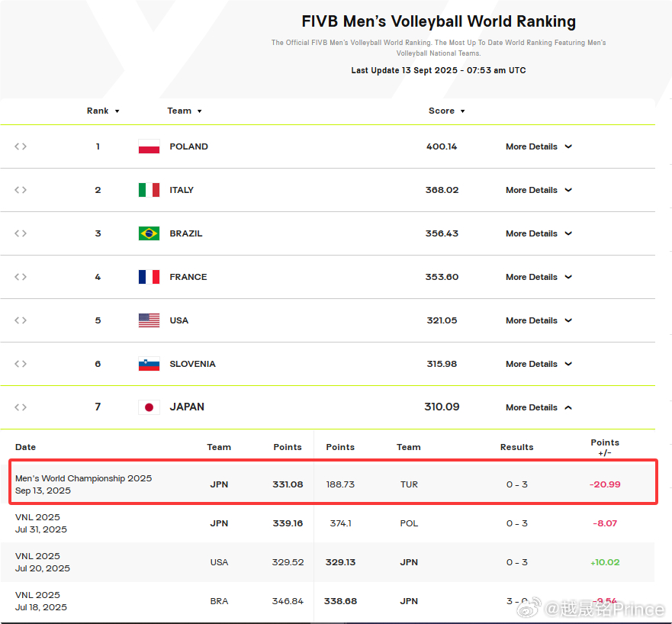Screen dimensions: 672x624
Task: Open the ITALY team name link
Action: tap(182, 190)
